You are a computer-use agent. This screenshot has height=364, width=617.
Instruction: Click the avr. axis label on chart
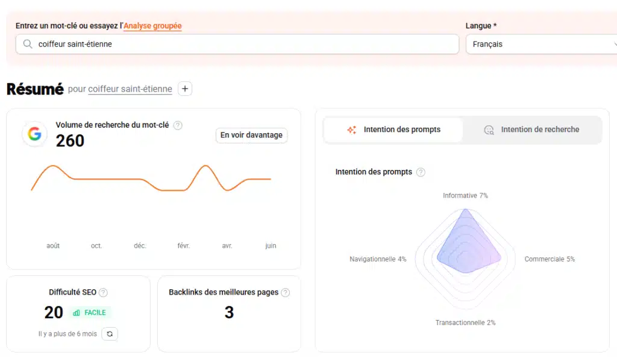[227, 245]
